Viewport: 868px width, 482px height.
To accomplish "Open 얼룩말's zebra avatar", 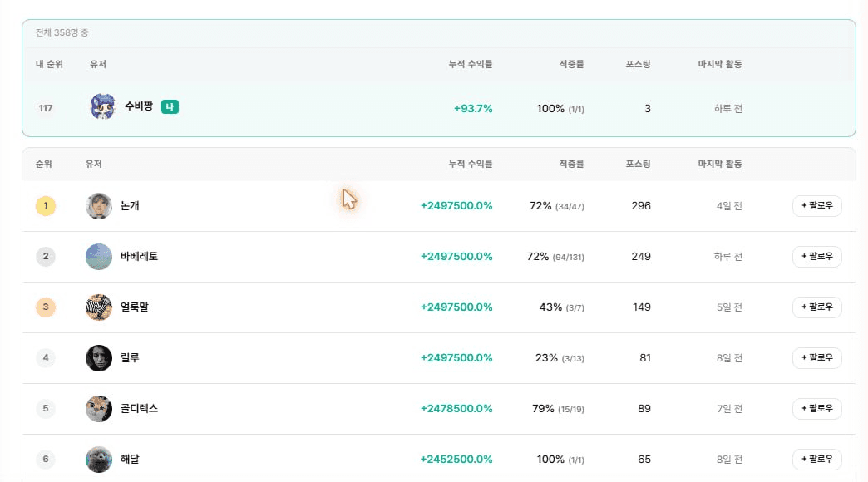I will 99,307.
